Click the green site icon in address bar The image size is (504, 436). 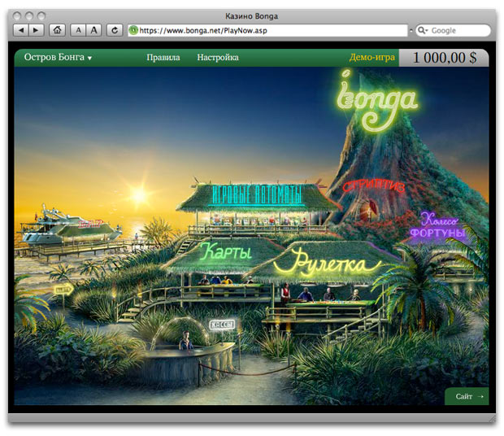133,30
